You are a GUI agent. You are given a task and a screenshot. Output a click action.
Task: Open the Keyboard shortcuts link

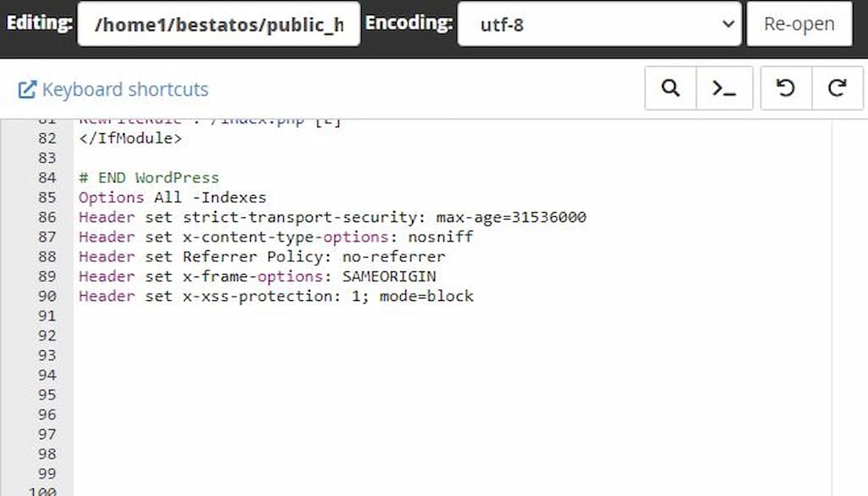tap(125, 90)
